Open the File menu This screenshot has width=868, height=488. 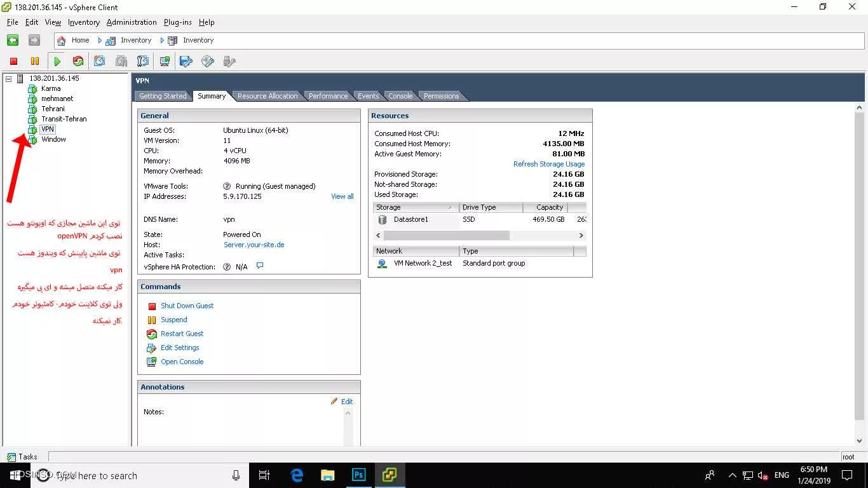point(12,22)
